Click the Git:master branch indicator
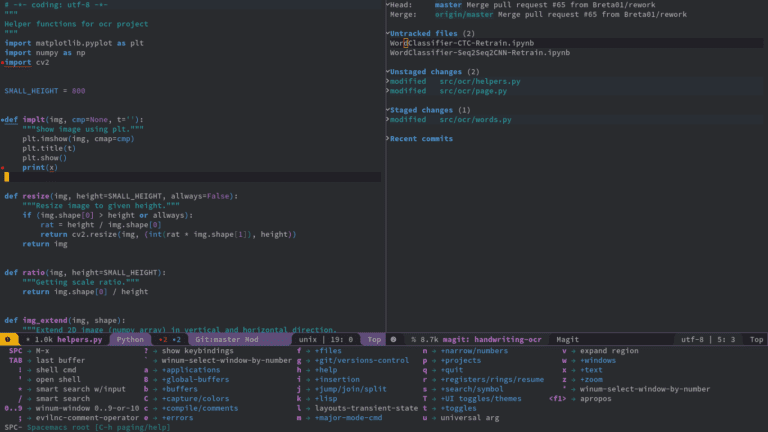Viewport: 768px width, 432px height. 217,340
